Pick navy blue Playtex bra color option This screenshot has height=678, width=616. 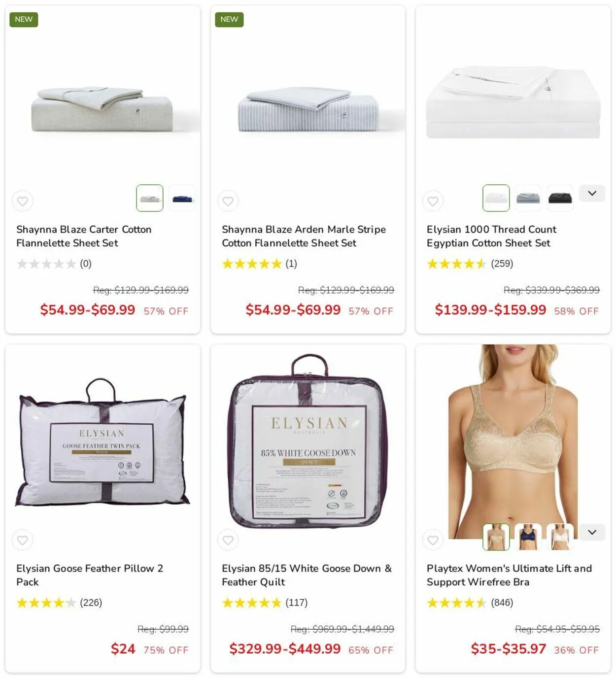(x=528, y=537)
